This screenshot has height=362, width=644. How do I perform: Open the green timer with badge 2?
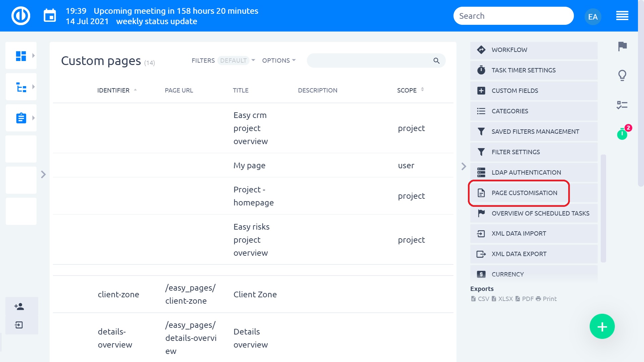[622, 134]
